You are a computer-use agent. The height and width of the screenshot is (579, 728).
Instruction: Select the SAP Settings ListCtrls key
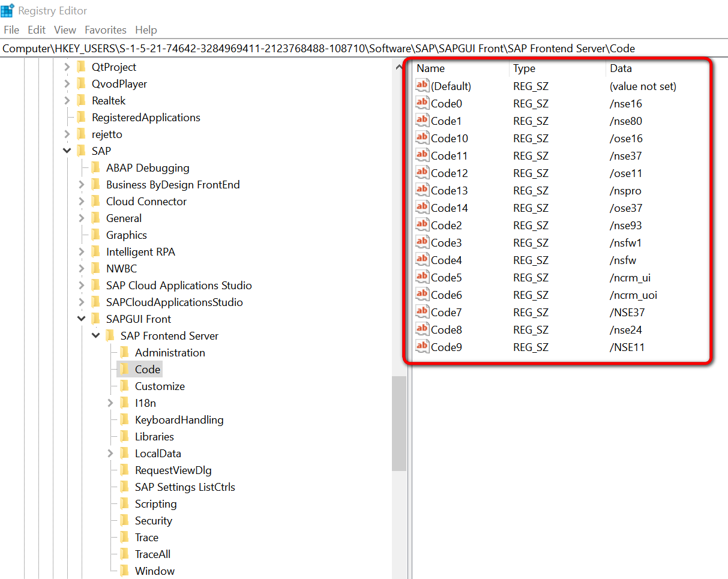[x=185, y=487]
